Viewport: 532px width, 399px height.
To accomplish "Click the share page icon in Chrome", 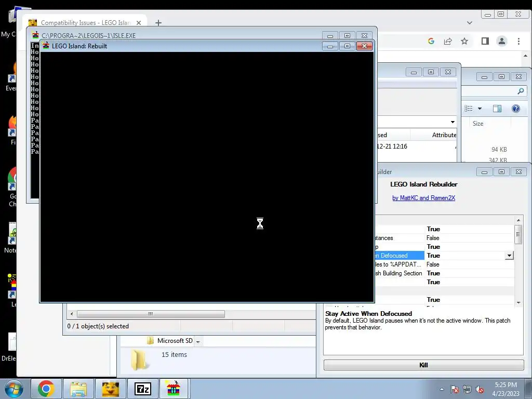I will [x=448, y=41].
